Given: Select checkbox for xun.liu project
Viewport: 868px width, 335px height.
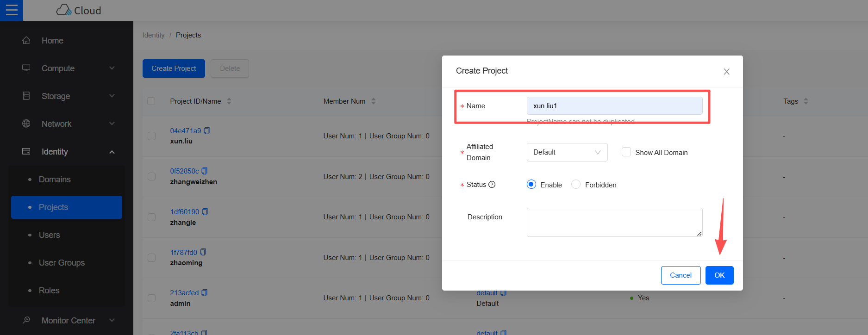Looking at the screenshot, I should pyautogui.click(x=151, y=136).
